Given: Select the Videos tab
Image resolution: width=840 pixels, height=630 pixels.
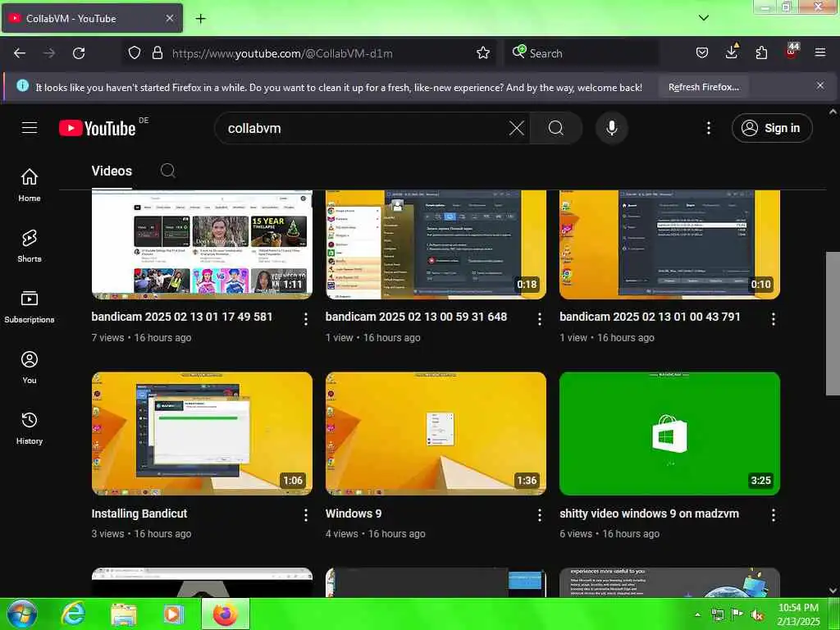Looking at the screenshot, I should point(112,171).
